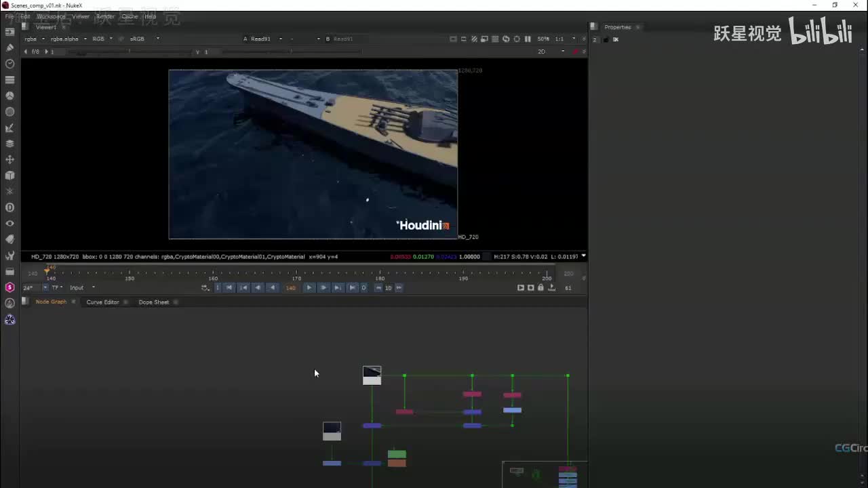This screenshot has height=488, width=868.
Task: Jump to the first frame
Action: 229,287
